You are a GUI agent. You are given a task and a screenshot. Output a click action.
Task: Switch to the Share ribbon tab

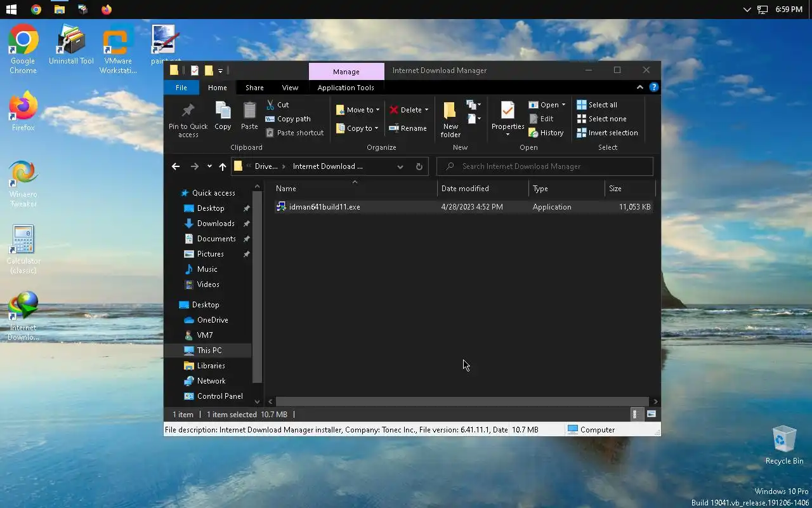(x=254, y=88)
